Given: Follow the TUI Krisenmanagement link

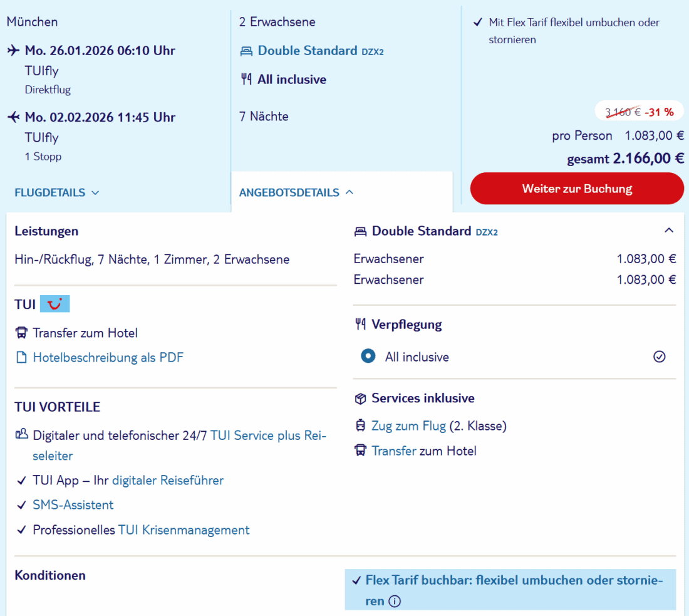Looking at the screenshot, I should click(x=184, y=530).
